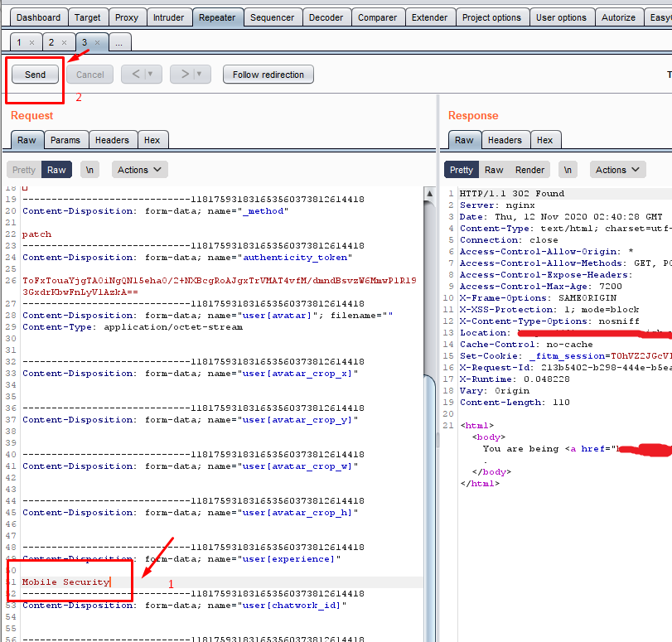Viewport: 672px width, 642px height.
Task: Expand the Response Actions dropdown
Action: tap(617, 170)
